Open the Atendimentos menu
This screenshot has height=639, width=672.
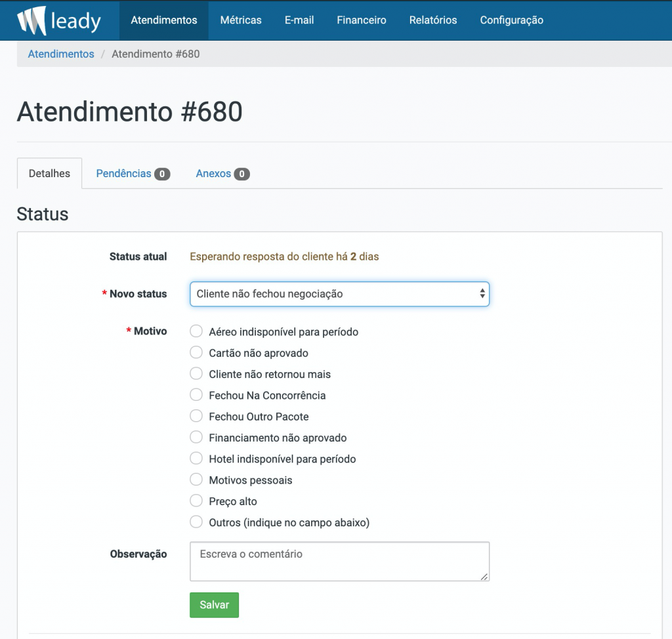click(x=163, y=20)
